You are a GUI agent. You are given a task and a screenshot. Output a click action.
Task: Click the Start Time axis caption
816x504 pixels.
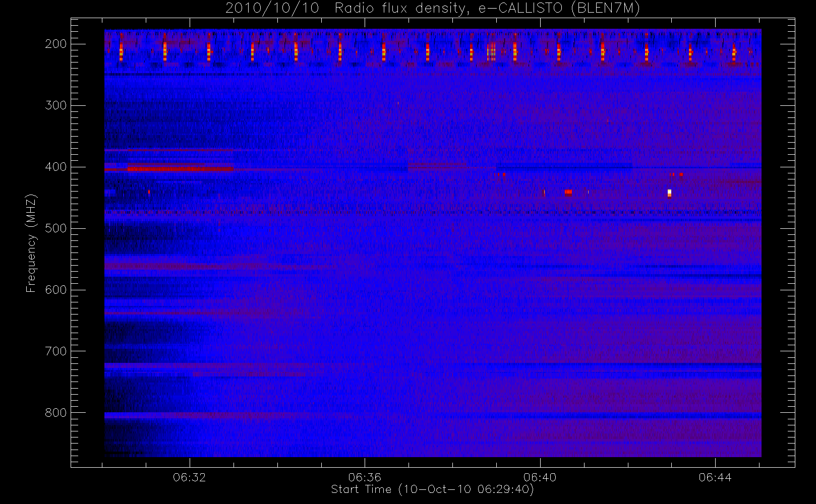(432, 489)
